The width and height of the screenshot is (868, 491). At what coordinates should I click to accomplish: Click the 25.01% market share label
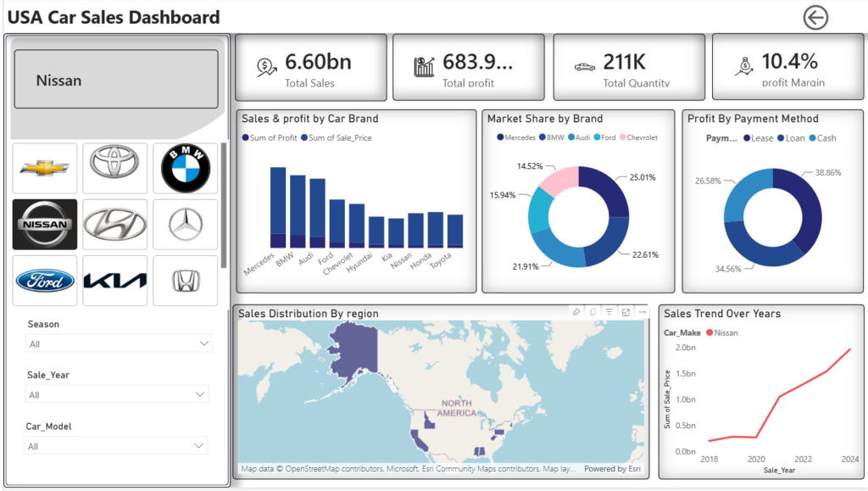pos(643,177)
